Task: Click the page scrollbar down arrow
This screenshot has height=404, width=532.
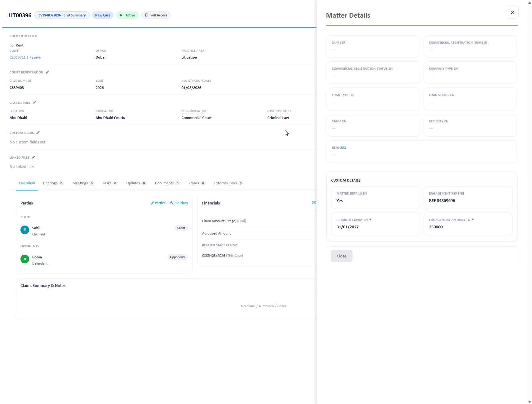Action: [529, 402]
